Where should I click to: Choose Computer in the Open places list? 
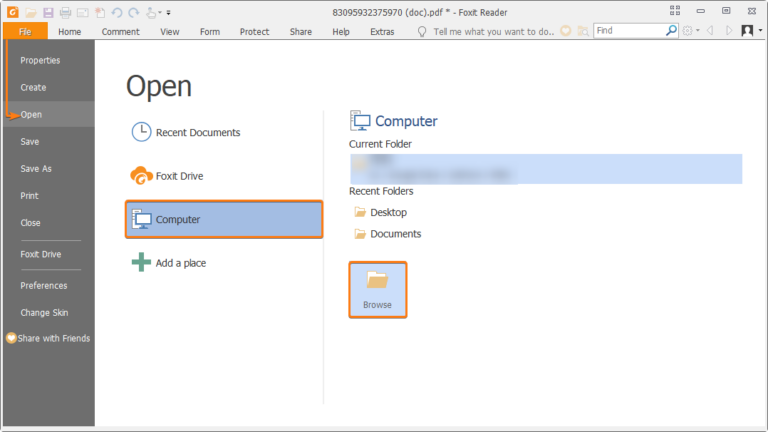click(x=224, y=219)
